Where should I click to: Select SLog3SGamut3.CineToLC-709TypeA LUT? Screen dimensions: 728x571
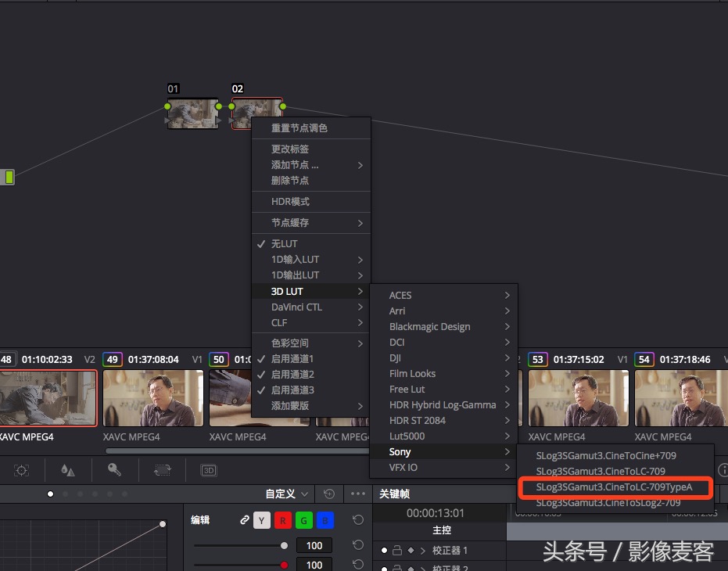pyautogui.click(x=615, y=487)
